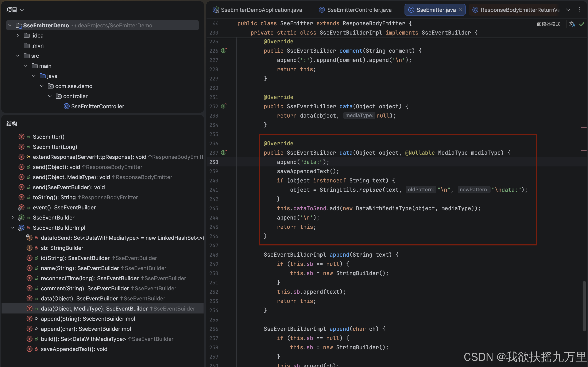Click the com.sse.demo package icon
The image size is (588, 367).
point(51,86)
